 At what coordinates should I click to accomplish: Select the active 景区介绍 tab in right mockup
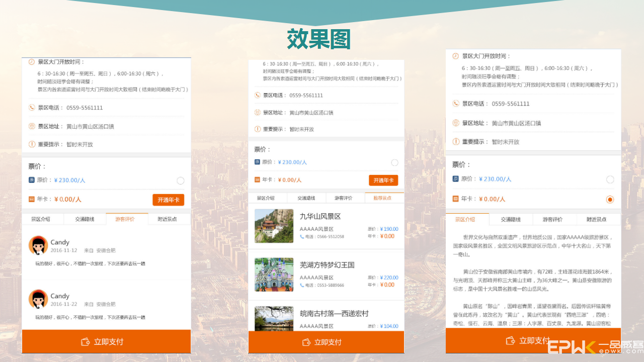point(467,220)
